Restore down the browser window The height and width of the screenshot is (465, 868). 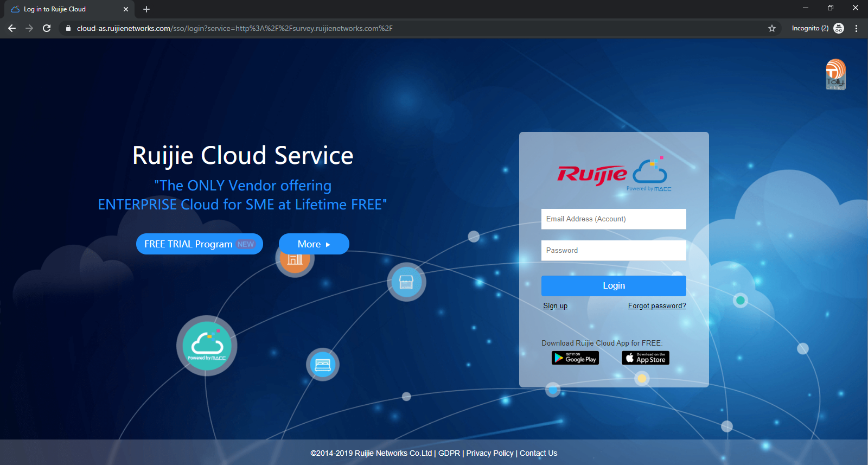click(x=831, y=8)
